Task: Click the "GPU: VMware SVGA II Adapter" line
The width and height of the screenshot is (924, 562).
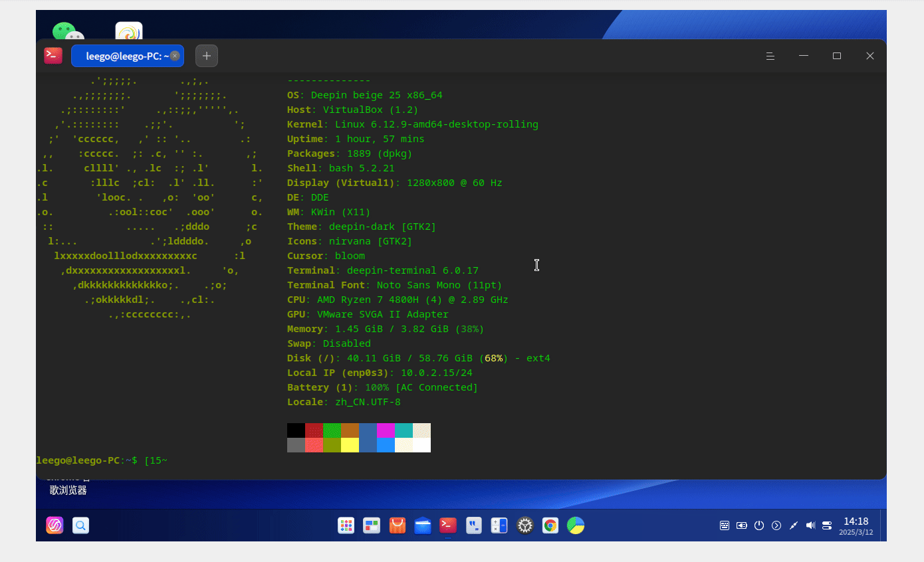Action: tap(368, 314)
